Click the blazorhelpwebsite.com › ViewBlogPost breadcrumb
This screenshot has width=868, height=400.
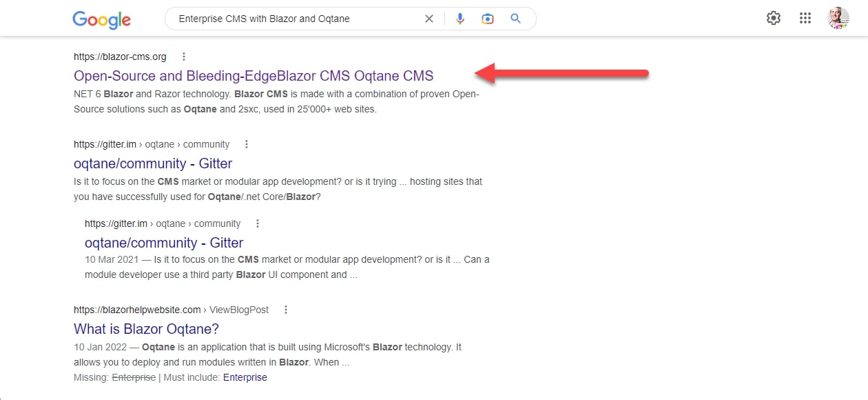(x=171, y=310)
